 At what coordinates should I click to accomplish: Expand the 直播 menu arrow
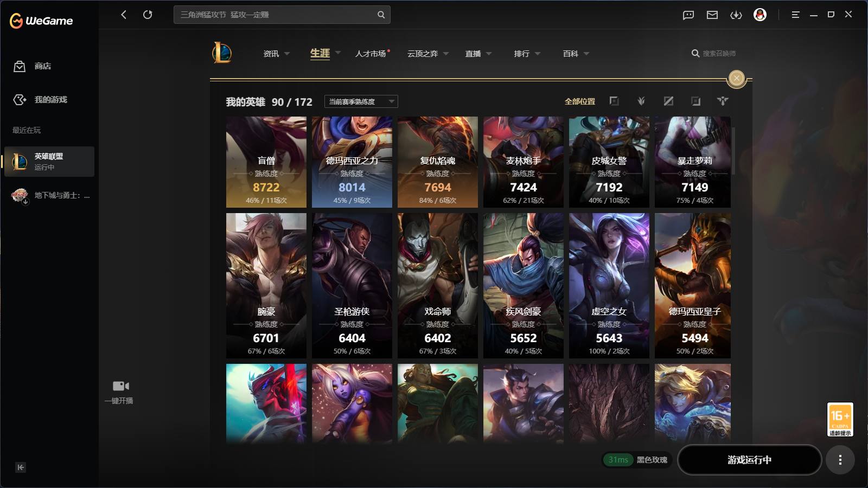489,54
